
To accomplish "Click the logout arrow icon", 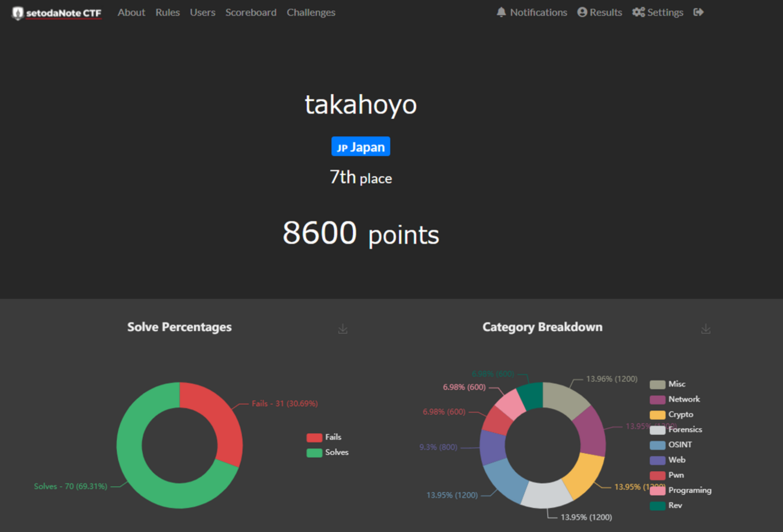I will coord(699,12).
